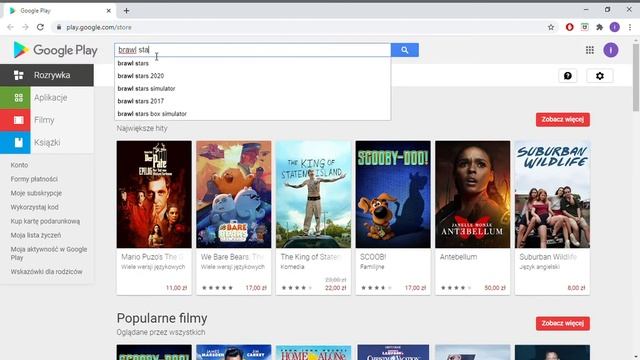Image resolution: width=640 pixels, height=360 pixels.
Task: Close the Google Play browser tab
Action: 109,11
